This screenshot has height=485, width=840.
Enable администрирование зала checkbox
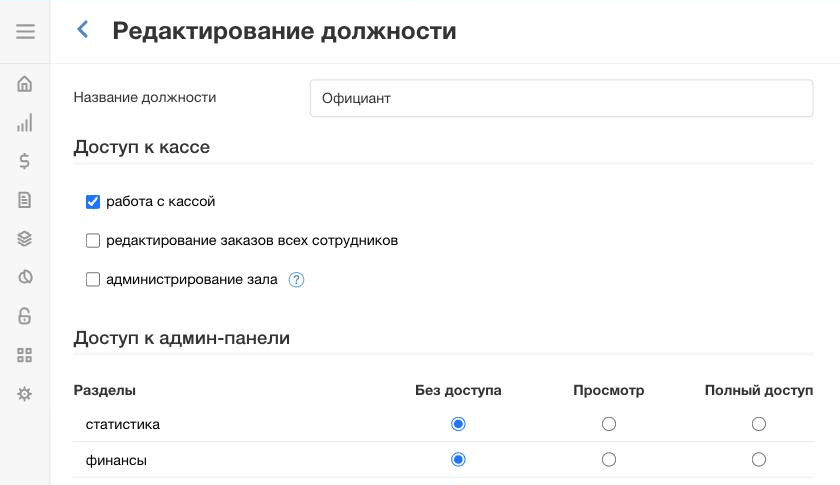93,280
